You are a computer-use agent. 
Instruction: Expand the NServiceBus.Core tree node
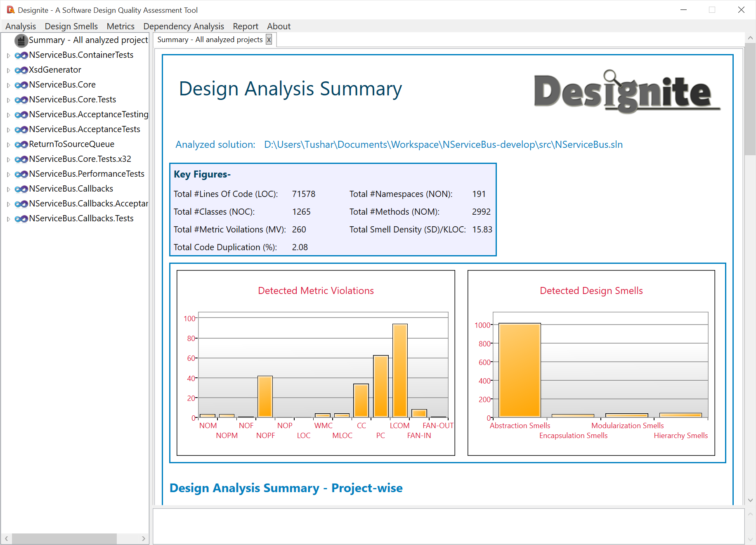pyautogui.click(x=8, y=85)
